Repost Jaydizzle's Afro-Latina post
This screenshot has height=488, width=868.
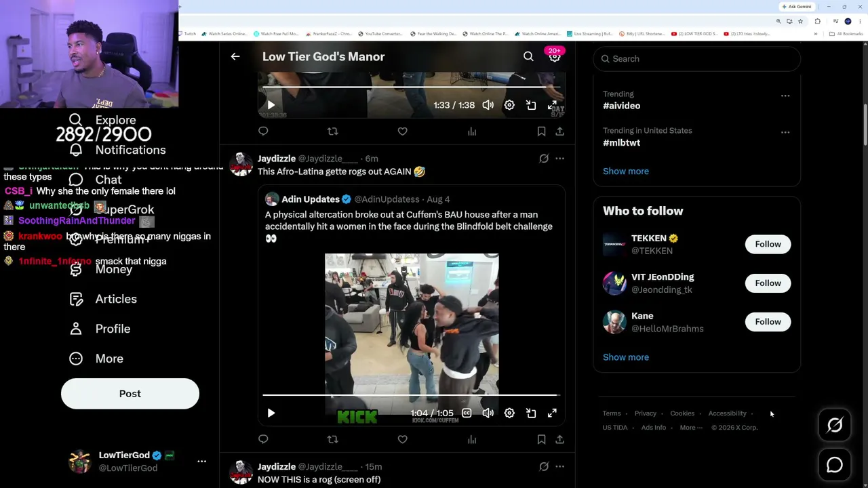pos(332,439)
